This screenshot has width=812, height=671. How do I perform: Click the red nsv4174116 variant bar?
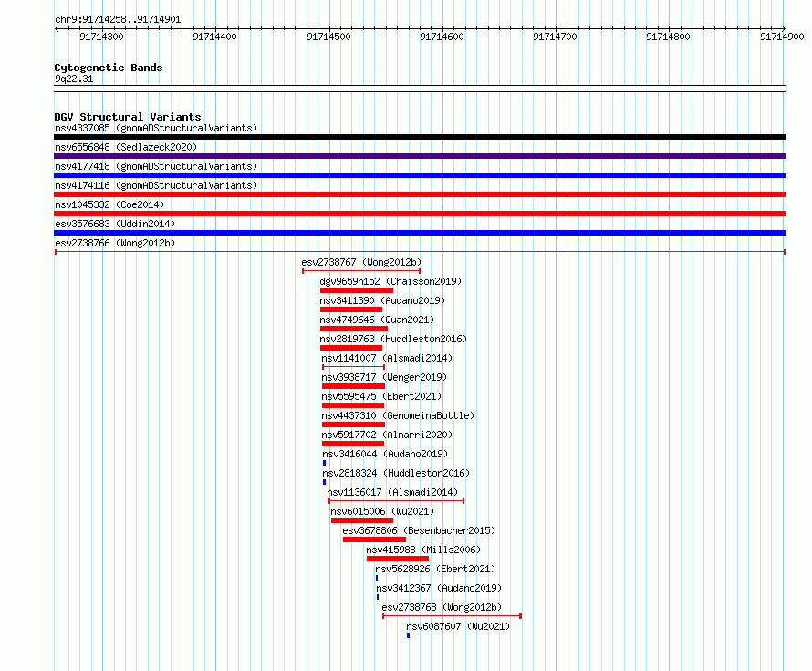[420, 194]
